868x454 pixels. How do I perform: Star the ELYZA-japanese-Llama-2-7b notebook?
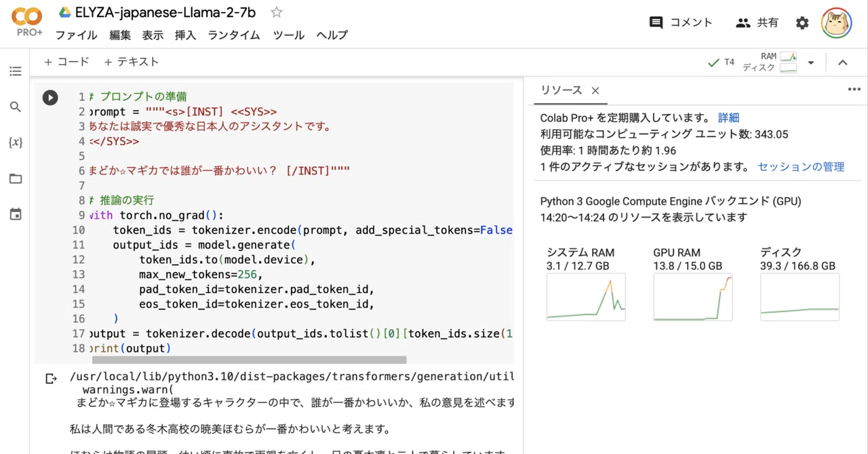[x=276, y=12]
